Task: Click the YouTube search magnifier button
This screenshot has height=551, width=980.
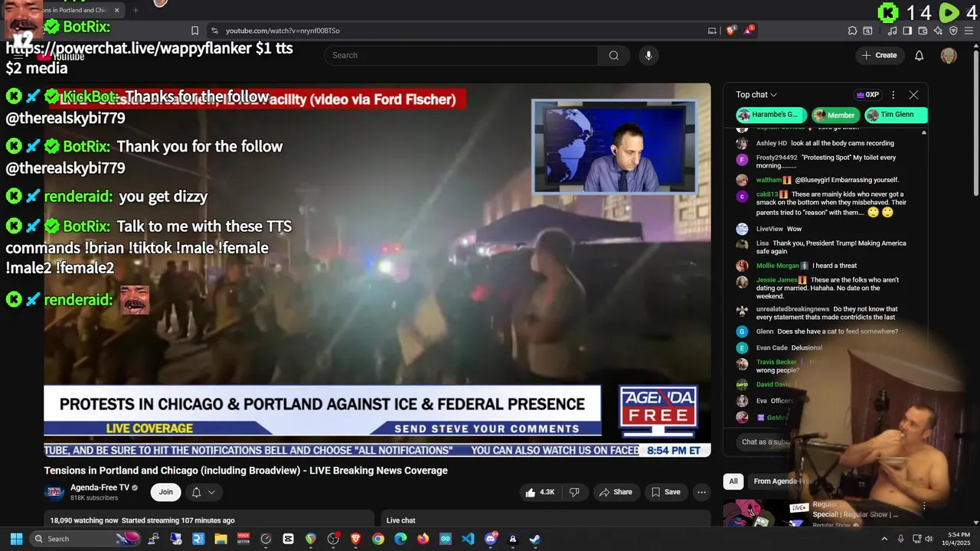Action: point(614,55)
